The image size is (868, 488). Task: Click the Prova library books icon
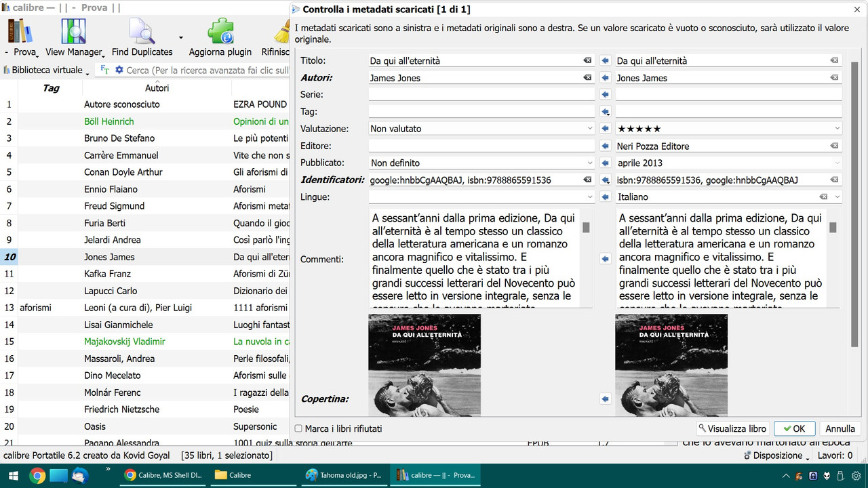point(20,32)
